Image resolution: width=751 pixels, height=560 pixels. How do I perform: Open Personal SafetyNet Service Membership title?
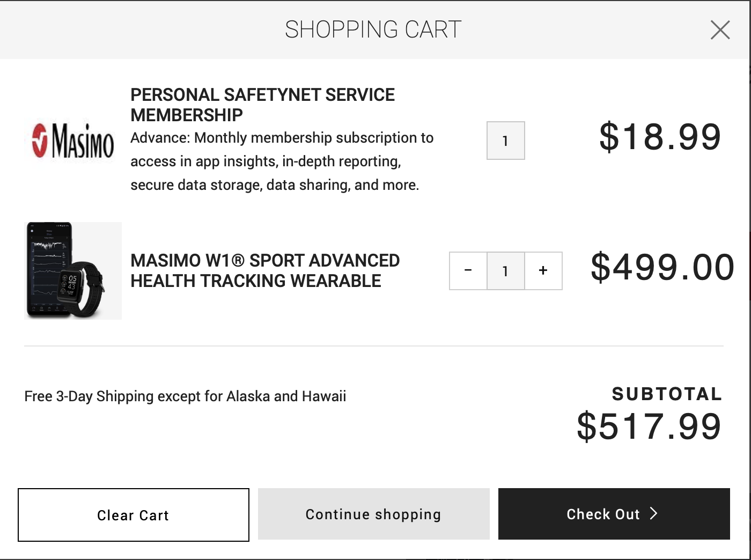tap(262, 105)
